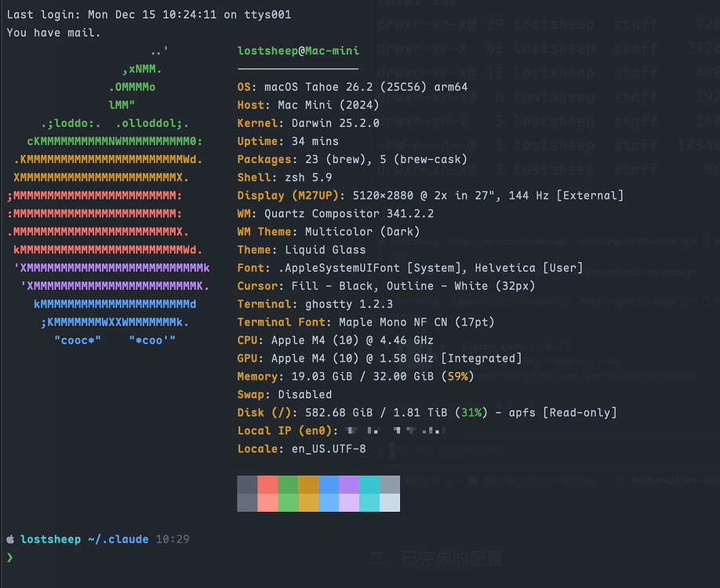This screenshot has height=588, width=720.
Task: Click the 'Theme: Liquid Glass' line
Action: coord(302,250)
